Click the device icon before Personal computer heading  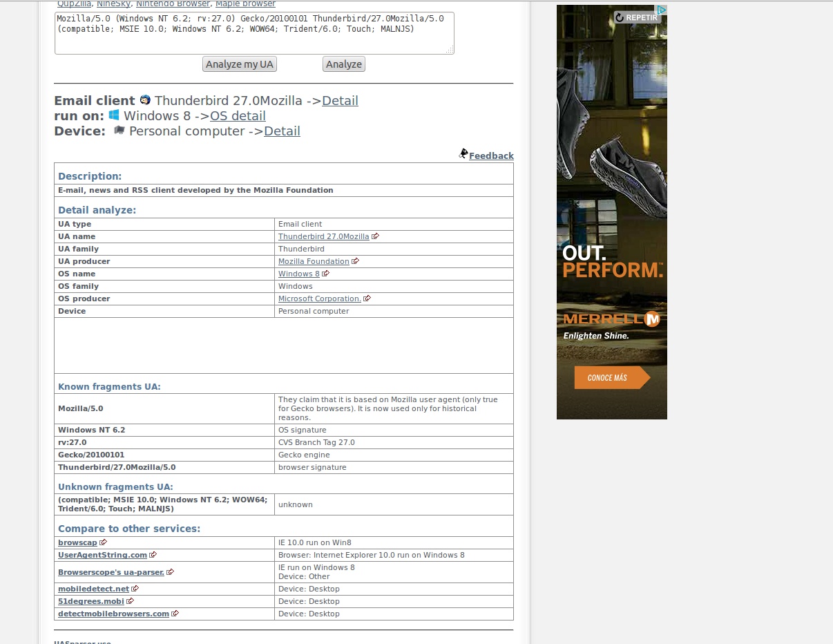pos(119,130)
